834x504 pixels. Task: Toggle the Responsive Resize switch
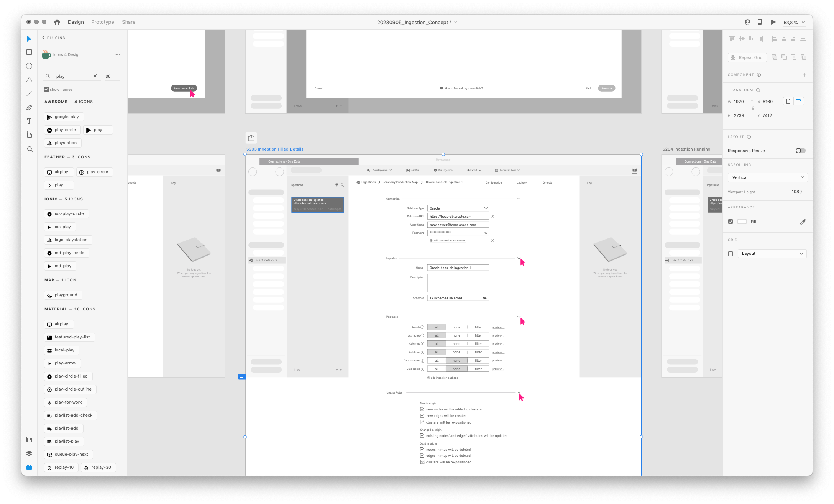800,151
